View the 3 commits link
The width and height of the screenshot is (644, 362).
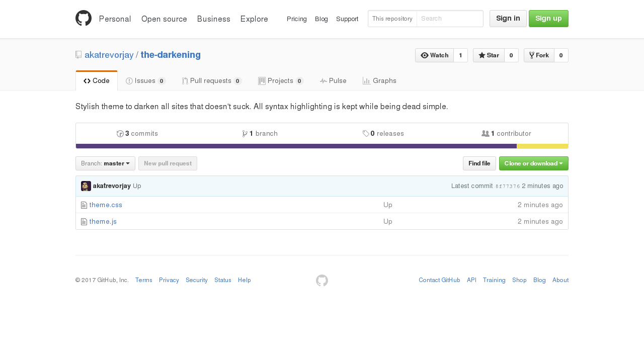[137, 134]
